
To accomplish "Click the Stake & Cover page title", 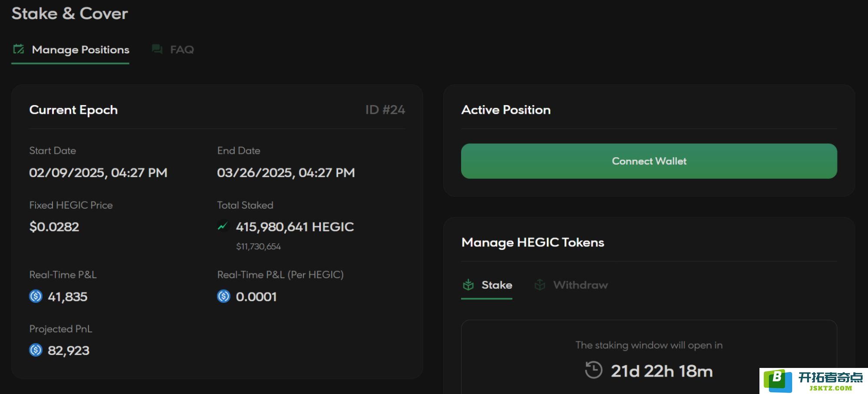I will tap(70, 13).
